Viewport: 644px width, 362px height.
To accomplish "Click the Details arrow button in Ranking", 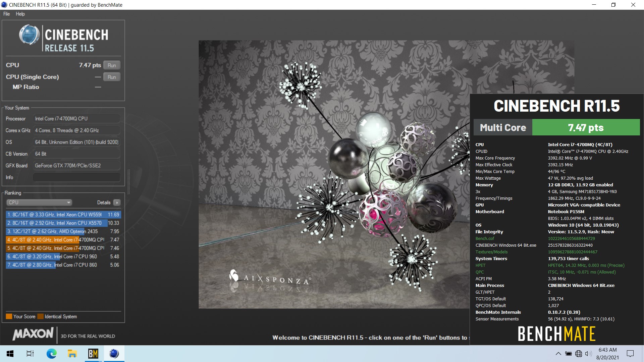I will (117, 202).
